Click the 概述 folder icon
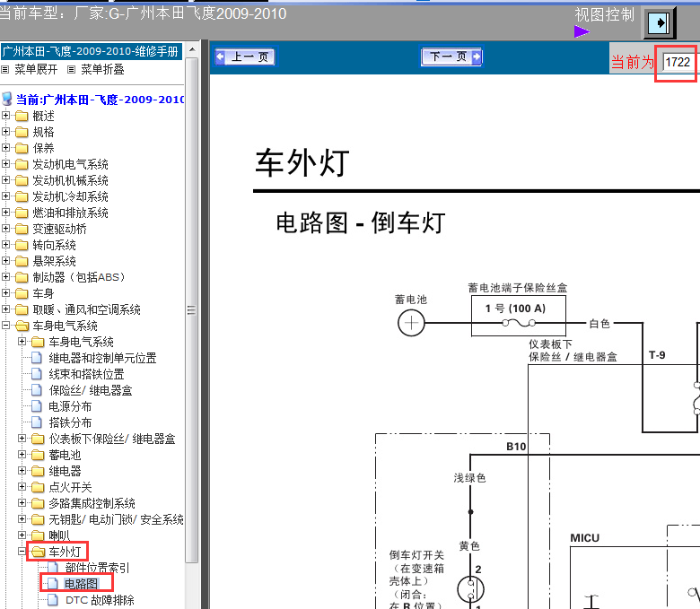Screen dimensions: 700x609 pyautogui.click(x=22, y=116)
